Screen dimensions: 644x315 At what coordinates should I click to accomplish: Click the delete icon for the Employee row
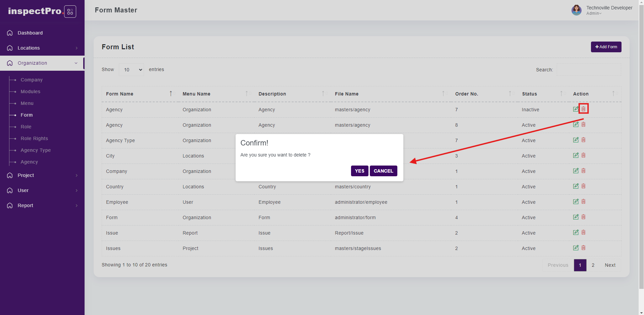click(x=583, y=201)
